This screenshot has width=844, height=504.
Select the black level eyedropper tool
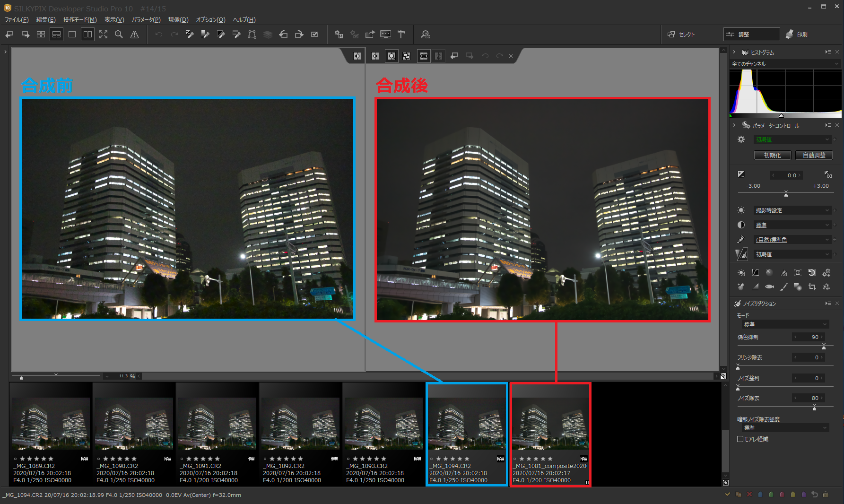click(x=221, y=35)
